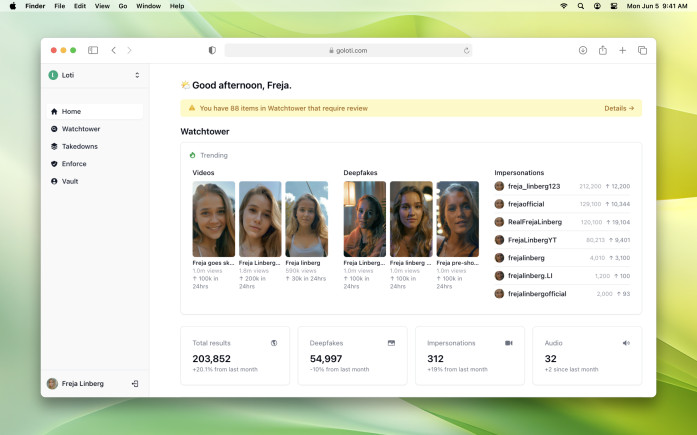Open Watchtower from the sidebar
This screenshot has width=697, height=435.
tap(80, 129)
